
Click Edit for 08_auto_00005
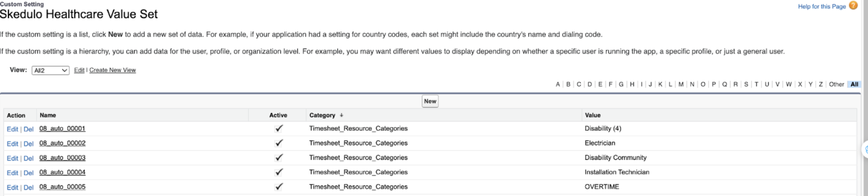click(x=13, y=188)
